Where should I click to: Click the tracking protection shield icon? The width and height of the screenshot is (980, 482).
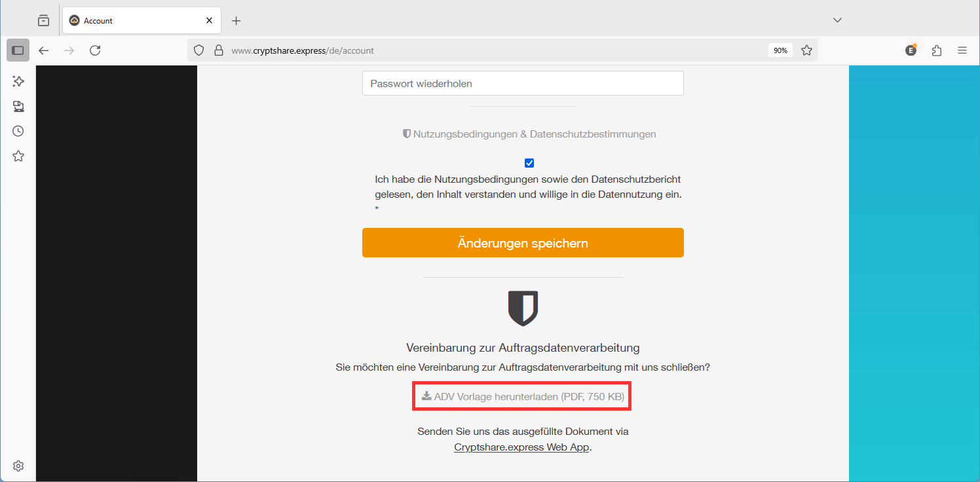click(x=200, y=50)
